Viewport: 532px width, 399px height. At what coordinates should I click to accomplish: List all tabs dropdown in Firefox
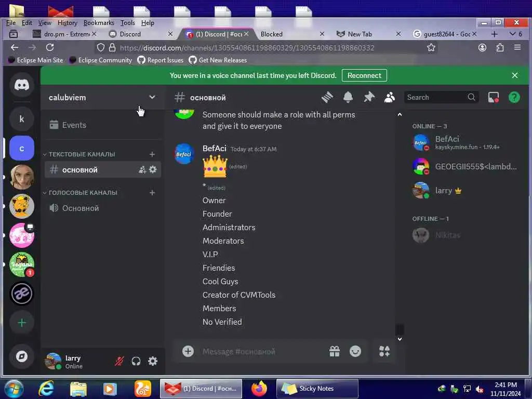click(513, 34)
